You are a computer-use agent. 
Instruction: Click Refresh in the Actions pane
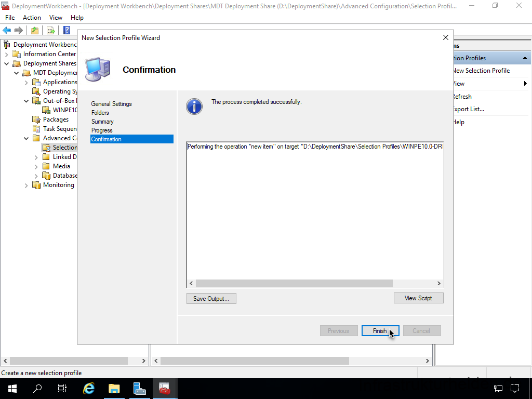tap(462, 96)
